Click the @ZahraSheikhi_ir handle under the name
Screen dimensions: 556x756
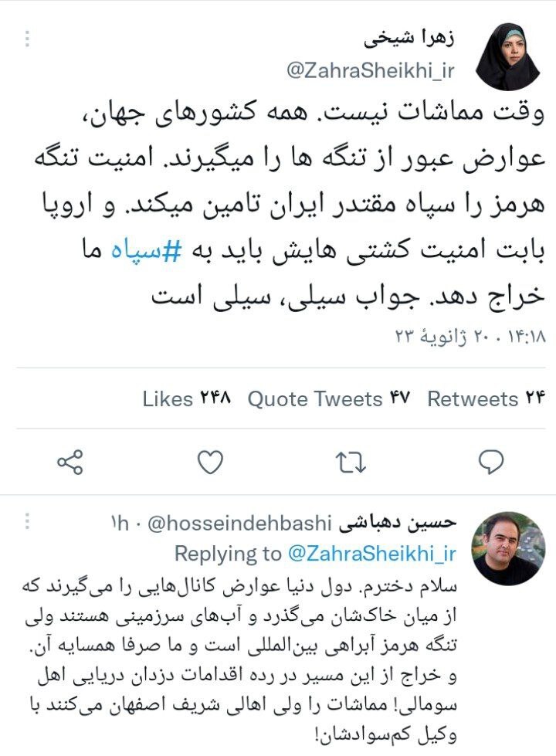point(371,71)
